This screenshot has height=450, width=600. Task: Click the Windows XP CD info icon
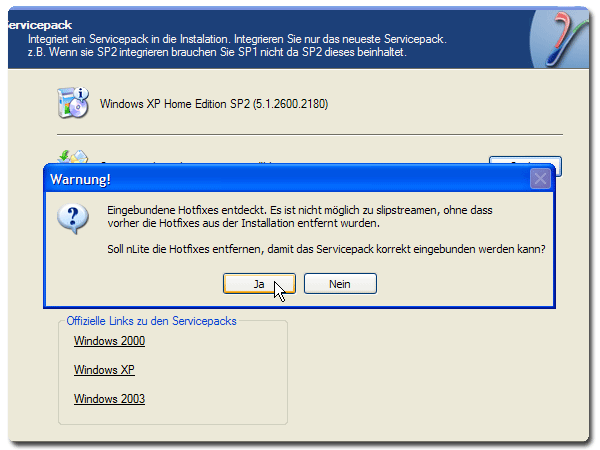(x=73, y=103)
